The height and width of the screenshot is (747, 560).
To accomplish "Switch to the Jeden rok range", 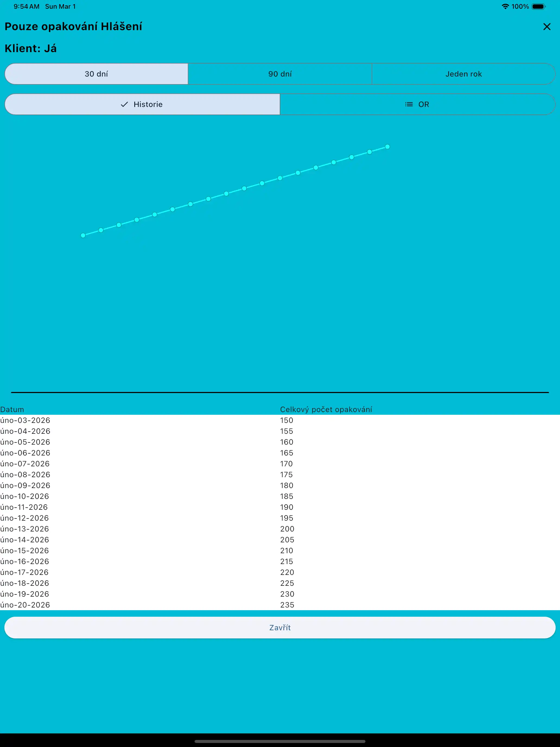I will click(x=463, y=74).
